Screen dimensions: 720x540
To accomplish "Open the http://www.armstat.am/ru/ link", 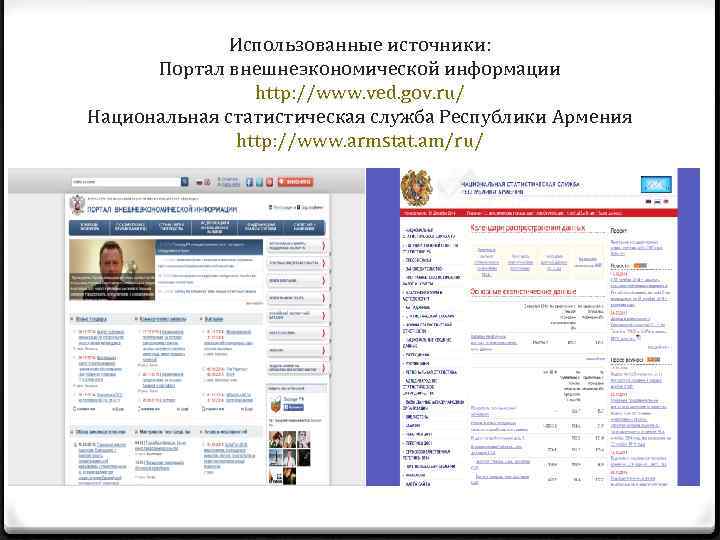I will [360, 141].
